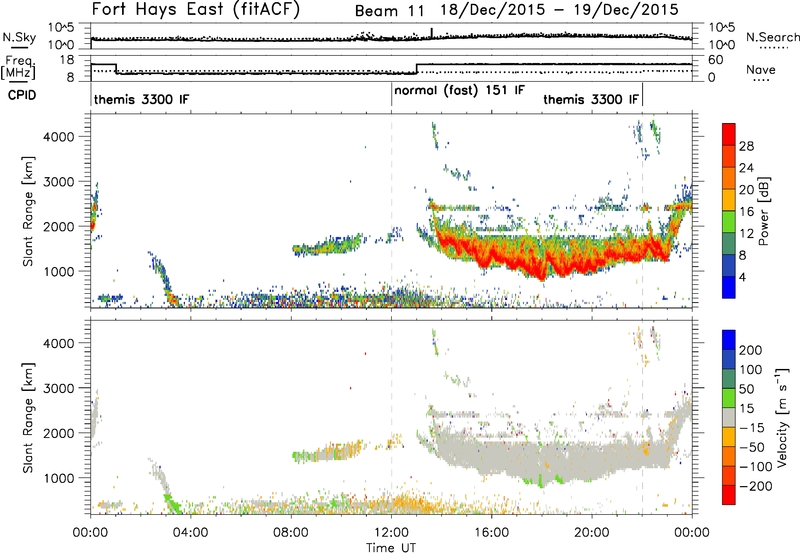
Task: Click the N.Sky legend label
Action: [x=19, y=37]
